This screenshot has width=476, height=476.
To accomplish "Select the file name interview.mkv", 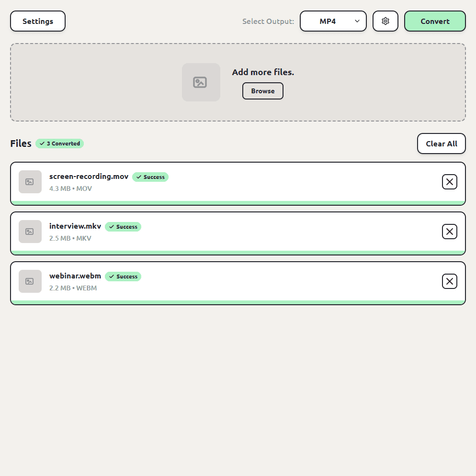I will 75,226.
